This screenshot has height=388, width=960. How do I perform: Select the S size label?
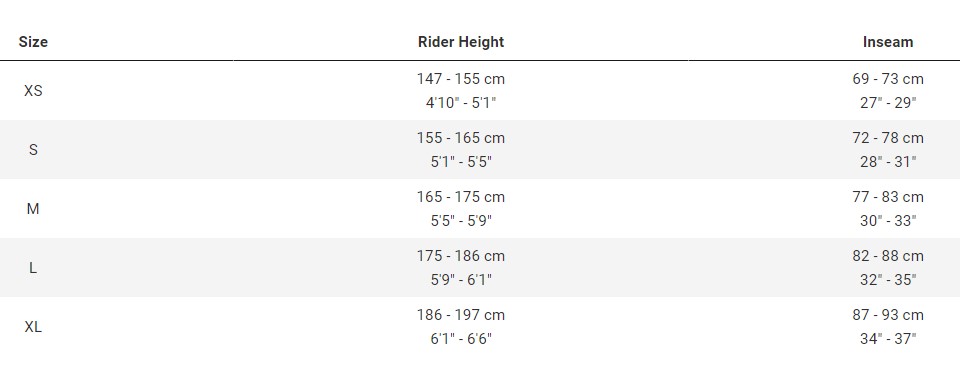click(x=33, y=150)
